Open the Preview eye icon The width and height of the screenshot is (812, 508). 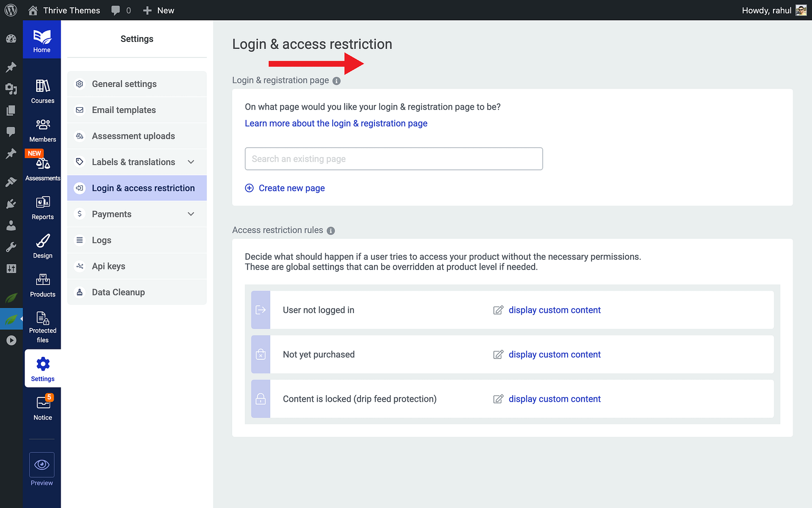tap(41, 465)
